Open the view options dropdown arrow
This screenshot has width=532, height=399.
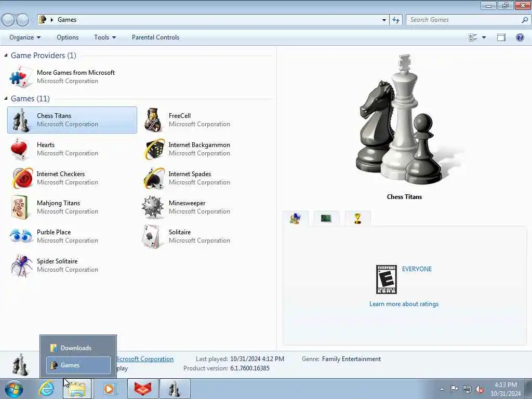pos(484,37)
